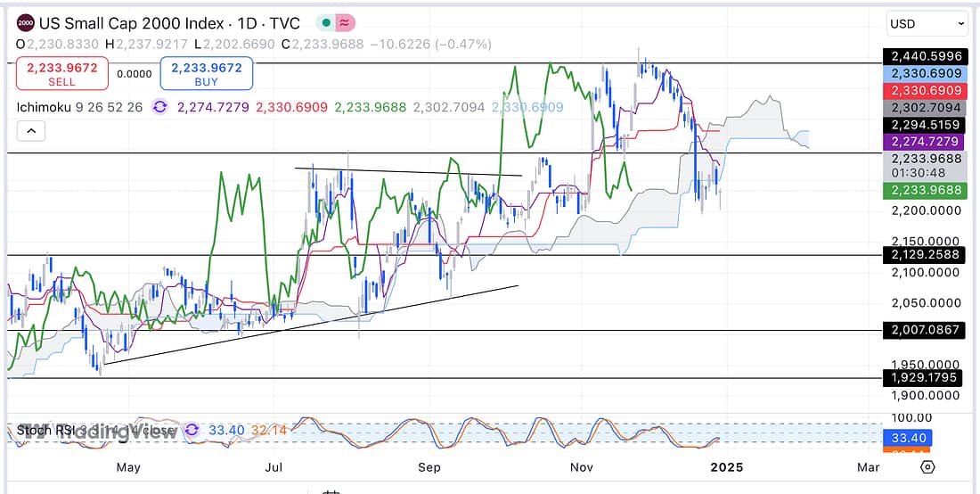
Task: Click the US Small Cap 2000 symbol logo
Action: 26,23
